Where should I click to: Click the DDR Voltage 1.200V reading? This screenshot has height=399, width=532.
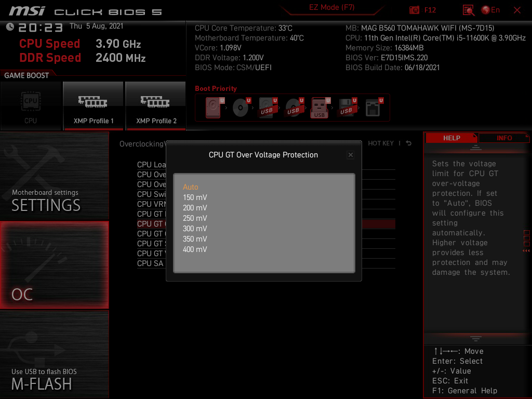pyautogui.click(x=229, y=58)
